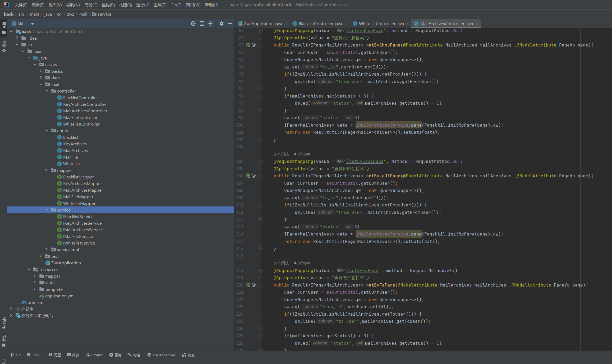Open project view mode dropdown arrow
The height and width of the screenshot is (364, 612).
pyautogui.click(x=33, y=24)
